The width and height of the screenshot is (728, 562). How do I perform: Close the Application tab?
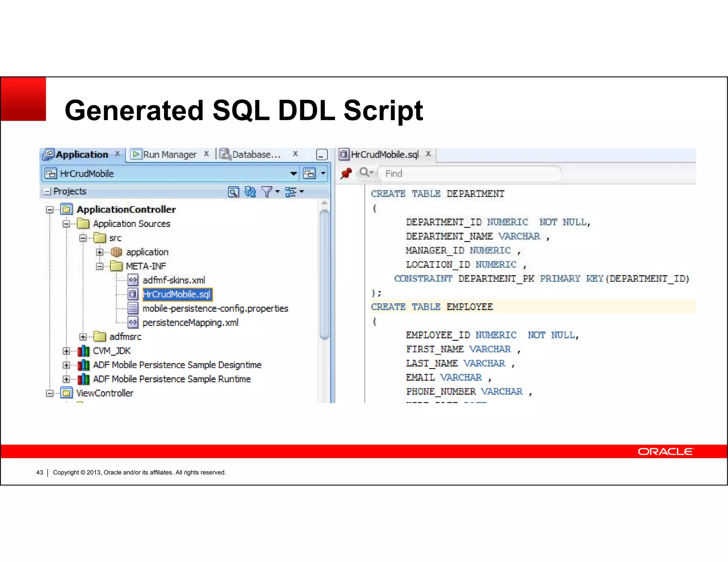click(x=118, y=154)
